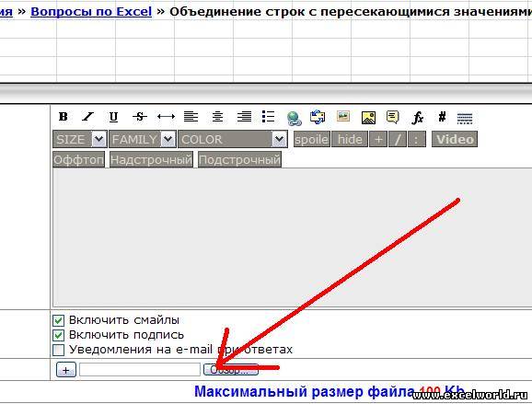
Task: Click the Обзор browse file button
Action: (231, 370)
